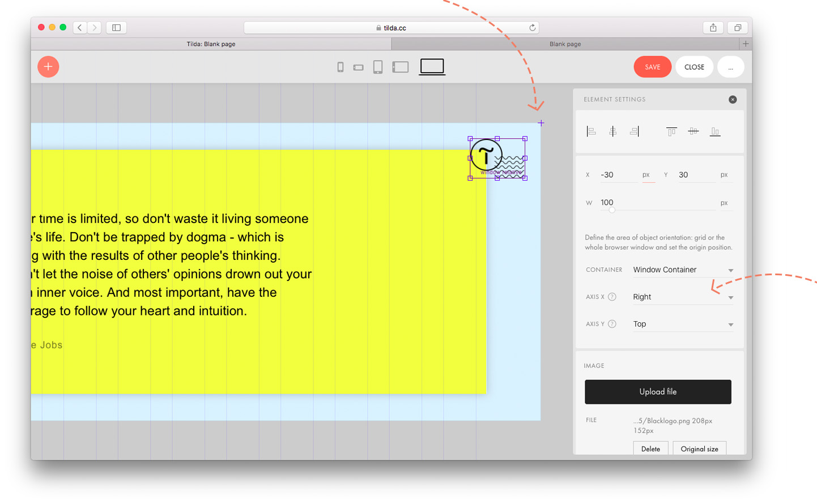
Task: Click the SAVE button
Action: pos(653,67)
